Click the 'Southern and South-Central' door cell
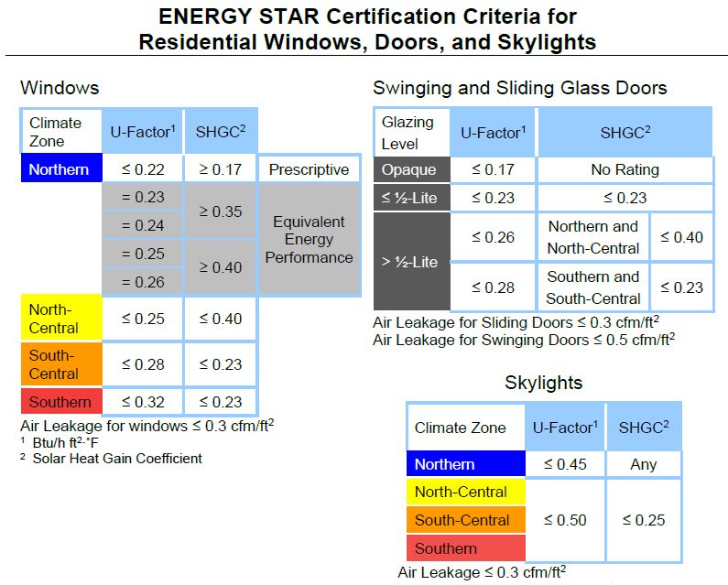 tap(593, 287)
